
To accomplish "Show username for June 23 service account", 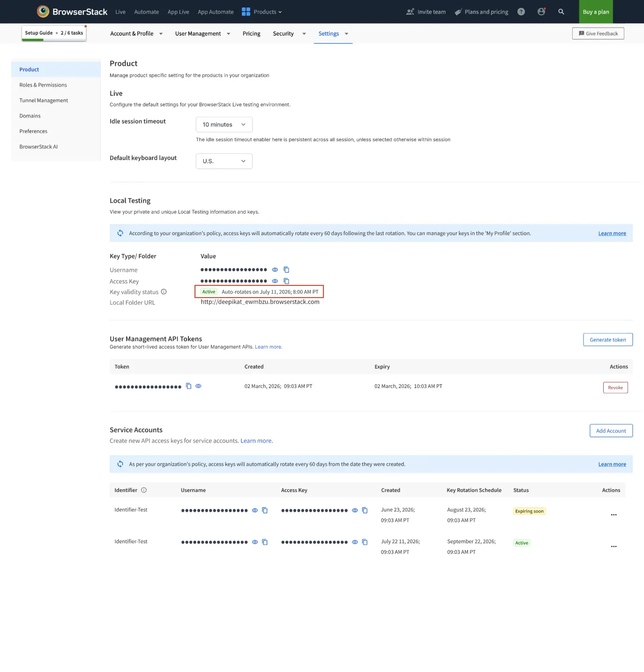I will pos(255,510).
